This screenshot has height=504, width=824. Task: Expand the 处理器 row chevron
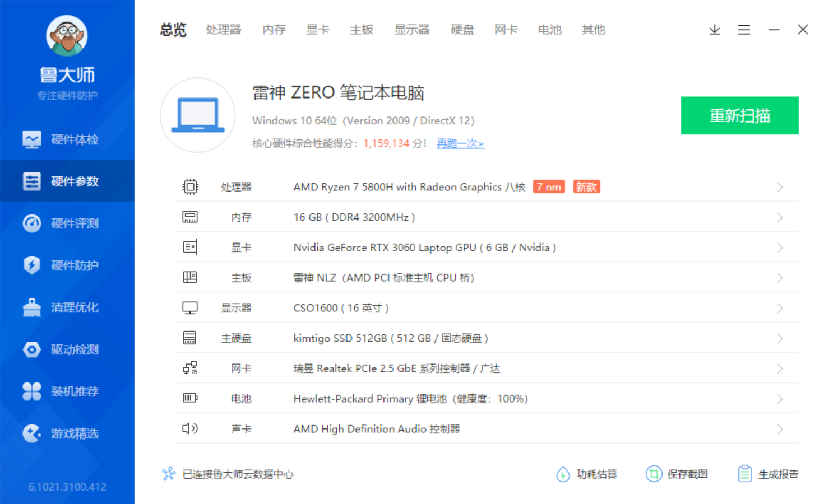[780, 187]
